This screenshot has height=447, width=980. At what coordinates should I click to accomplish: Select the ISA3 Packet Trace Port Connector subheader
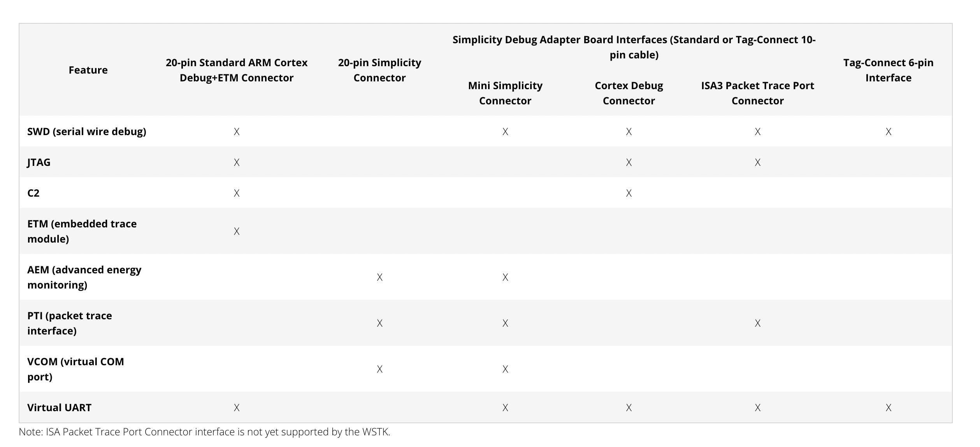point(757,93)
